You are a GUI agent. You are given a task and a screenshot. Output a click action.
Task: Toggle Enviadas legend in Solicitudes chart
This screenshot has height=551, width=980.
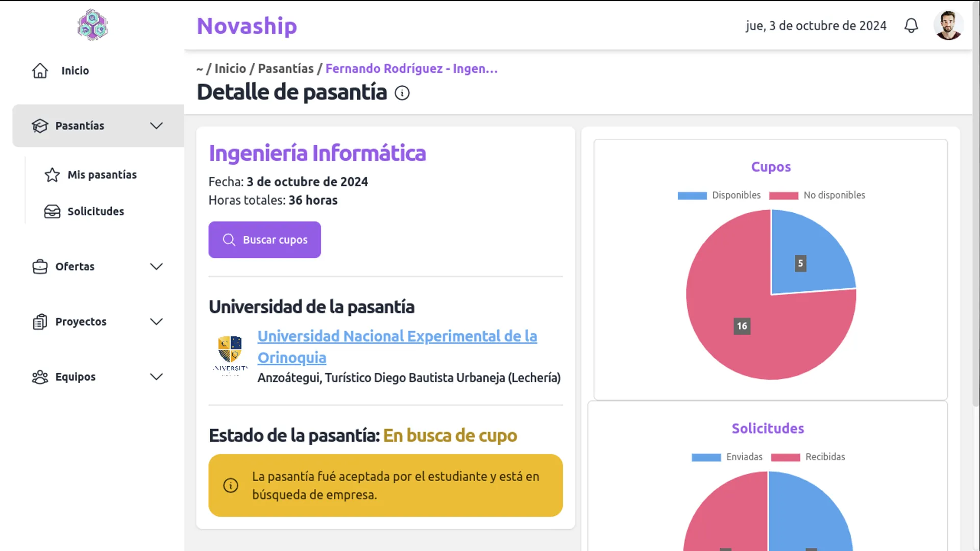(x=727, y=457)
